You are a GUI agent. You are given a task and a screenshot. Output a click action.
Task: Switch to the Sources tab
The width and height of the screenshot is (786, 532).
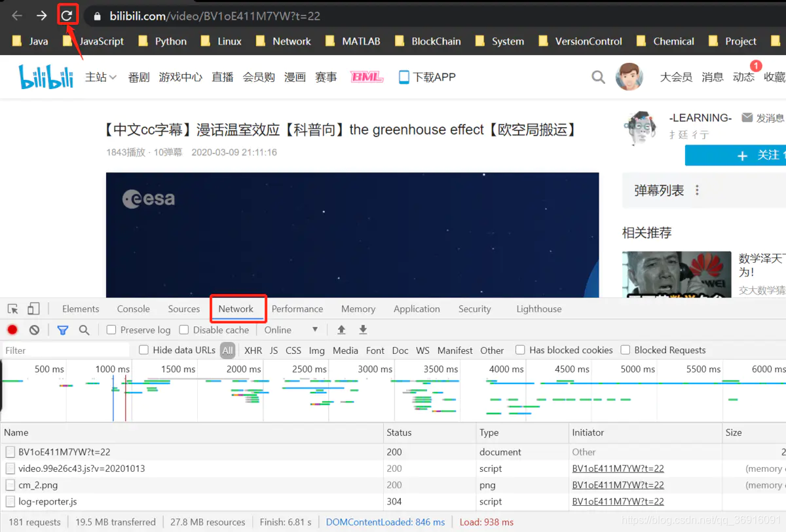coord(184,309)
